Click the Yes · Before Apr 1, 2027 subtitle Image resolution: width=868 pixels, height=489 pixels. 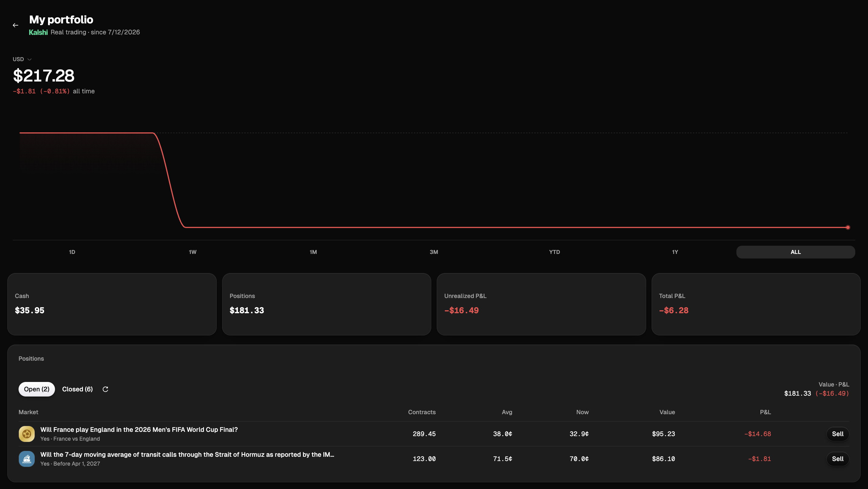(70, 464)
